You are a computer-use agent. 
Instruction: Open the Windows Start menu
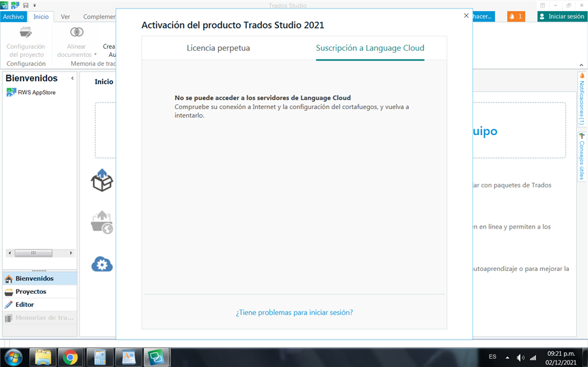13,357
